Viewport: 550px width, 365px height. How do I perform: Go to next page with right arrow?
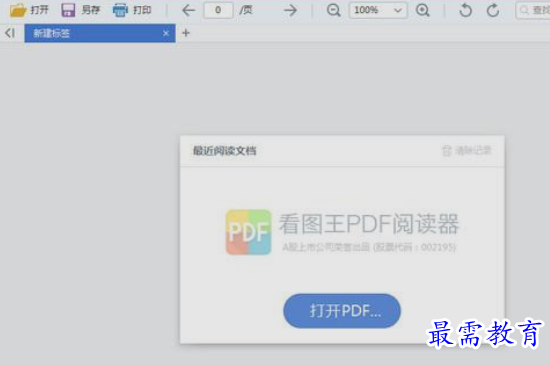click(x=290, y=10)
